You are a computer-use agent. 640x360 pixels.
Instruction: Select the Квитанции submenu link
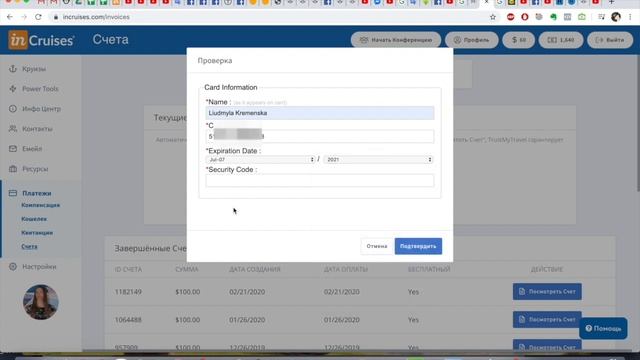coord(37,233)
